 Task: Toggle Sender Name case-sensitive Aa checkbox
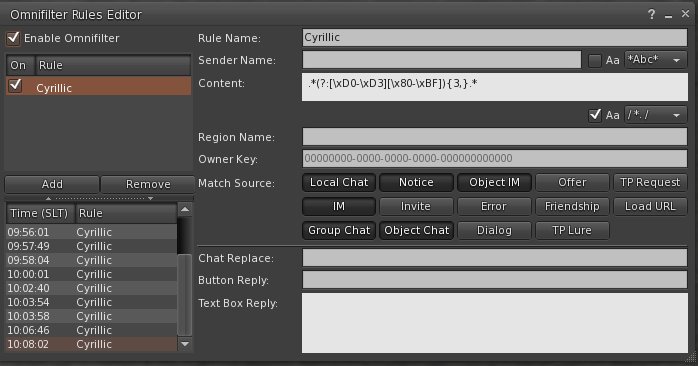coord(595,61)
